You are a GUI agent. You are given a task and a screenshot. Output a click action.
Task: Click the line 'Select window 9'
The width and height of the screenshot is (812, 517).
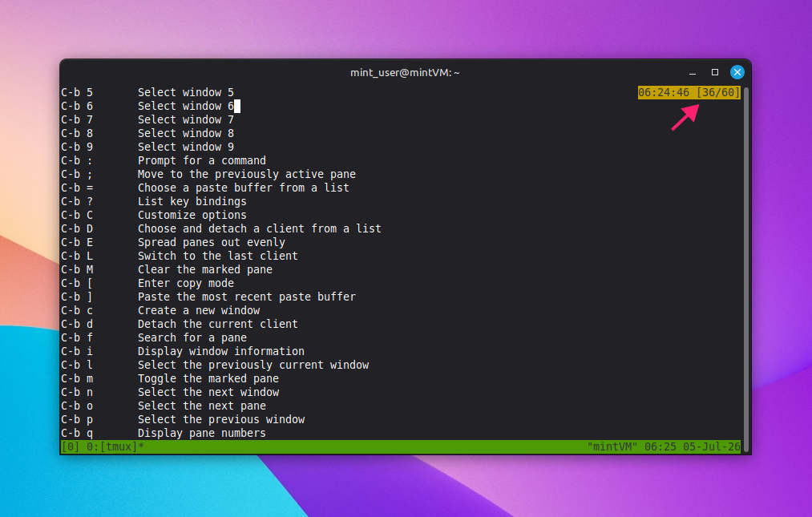coord(186,147)
